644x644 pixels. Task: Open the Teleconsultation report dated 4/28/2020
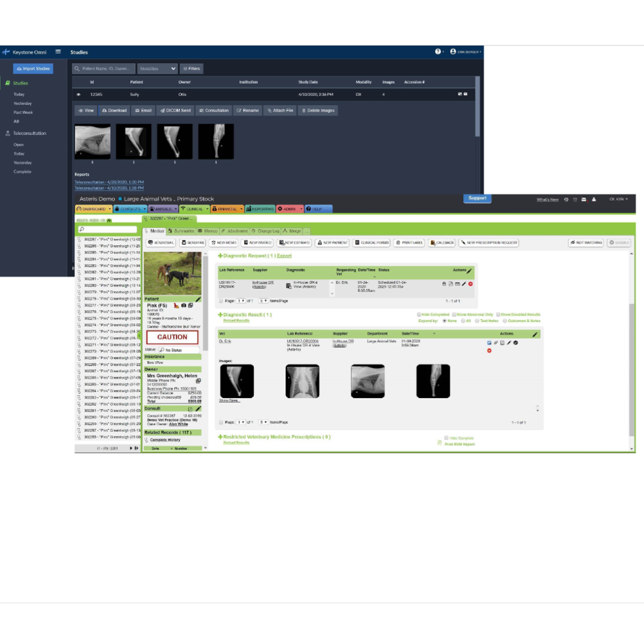109,181
